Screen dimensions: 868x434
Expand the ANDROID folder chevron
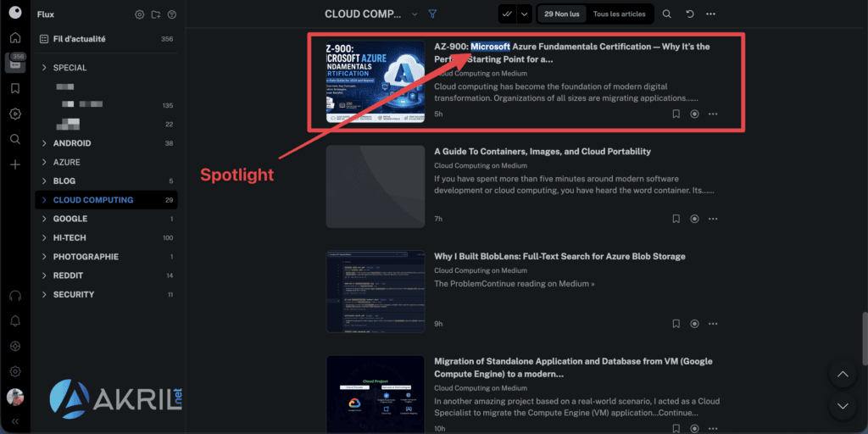pyautogui.click(x=44, y=143)
